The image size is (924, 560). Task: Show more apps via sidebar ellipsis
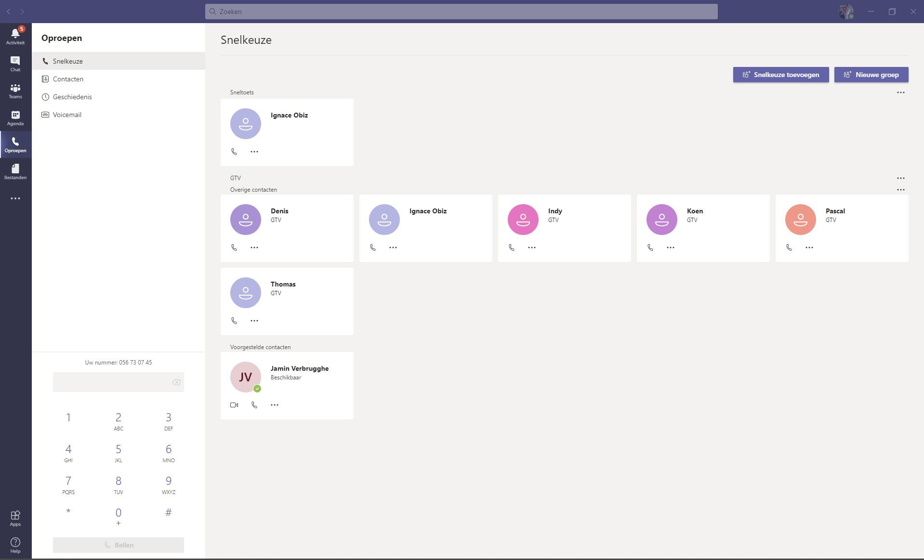click(15, 198)
